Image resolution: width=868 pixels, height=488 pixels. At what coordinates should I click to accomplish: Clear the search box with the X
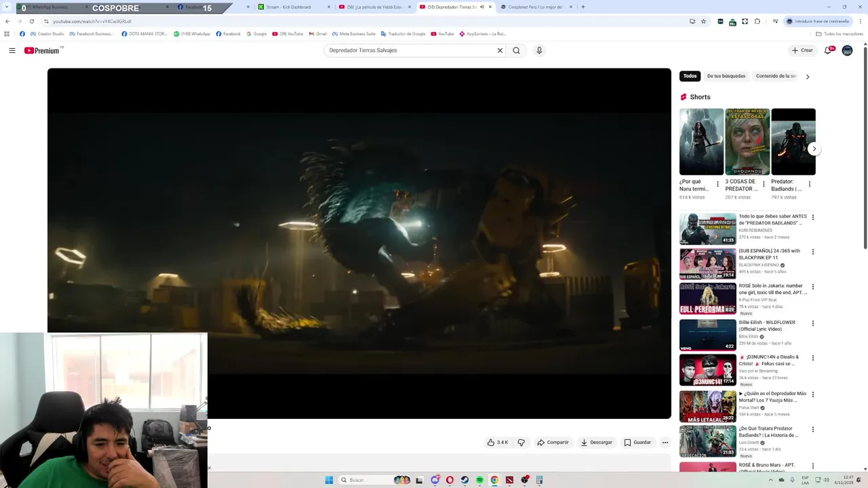click(x=500, y=50)
